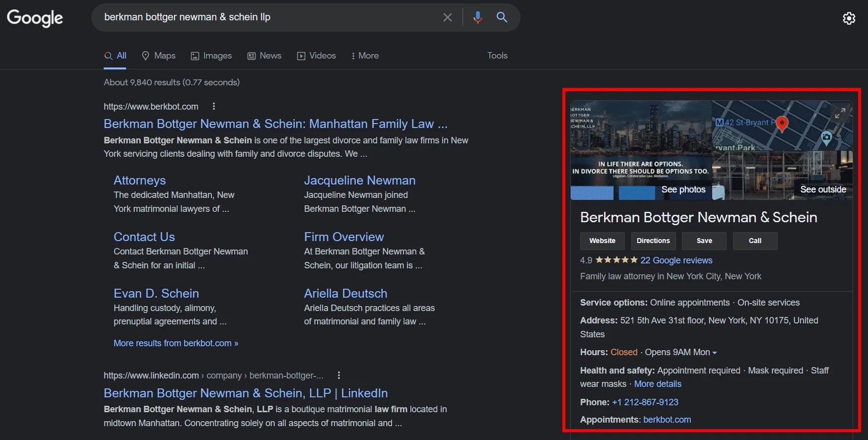Click the Call button
The width and height of the screenshot is (868, 440).
[x=755, y=241]
